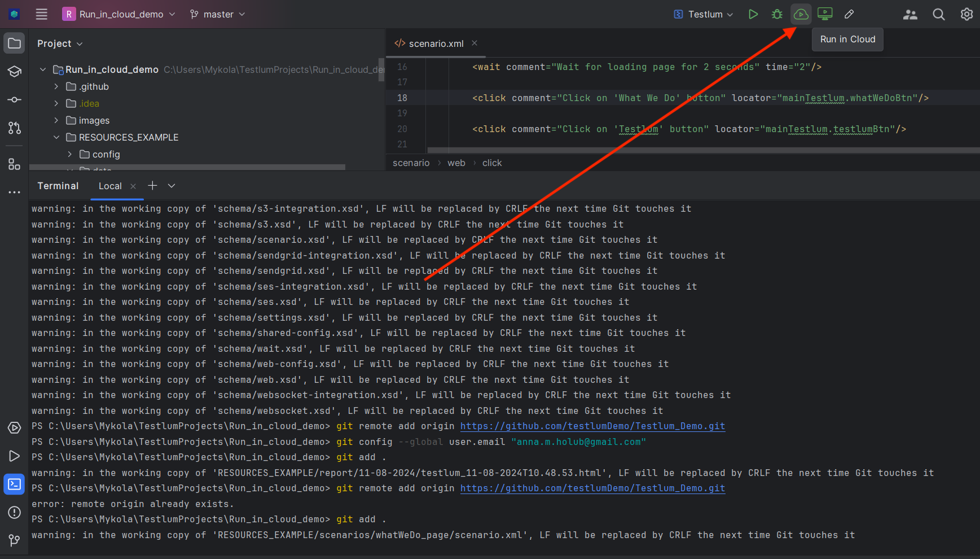Select the .github folder in tree
The height and width of the screenshot is (559, 980).
pyautogui.click(x=94, y=86)
